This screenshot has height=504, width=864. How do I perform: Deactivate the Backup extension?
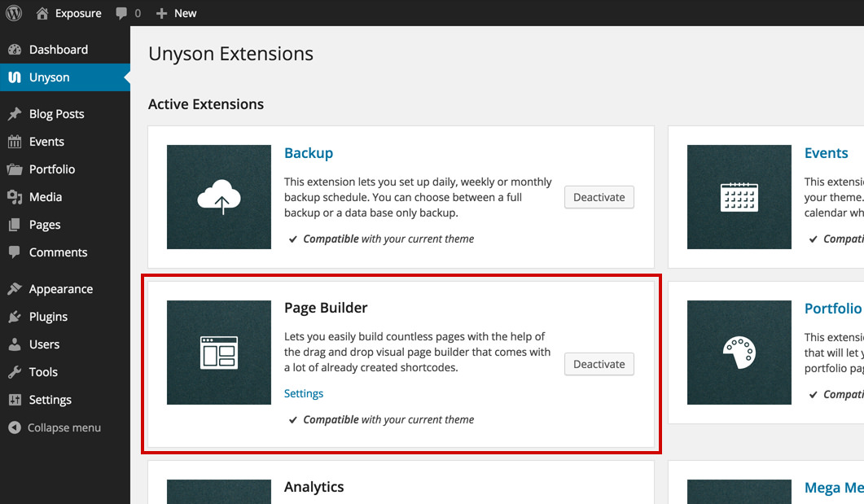pos(599,197)
